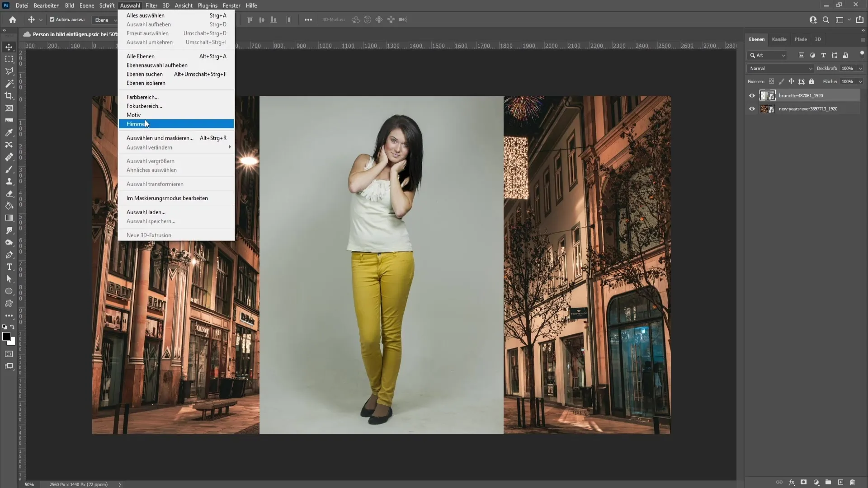
Task: Click the Brush tool icon
Action: [9, 169]
